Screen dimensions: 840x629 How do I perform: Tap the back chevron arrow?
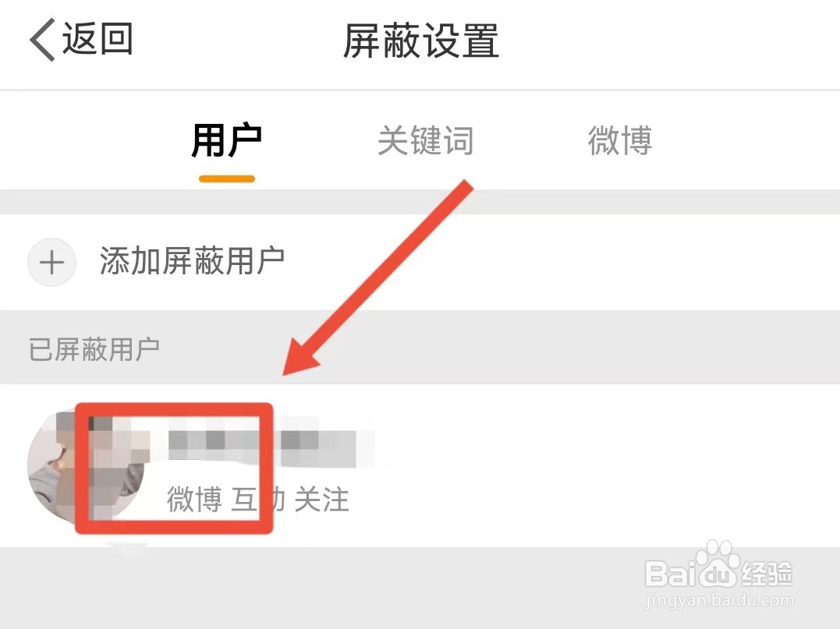click(42, 39)
